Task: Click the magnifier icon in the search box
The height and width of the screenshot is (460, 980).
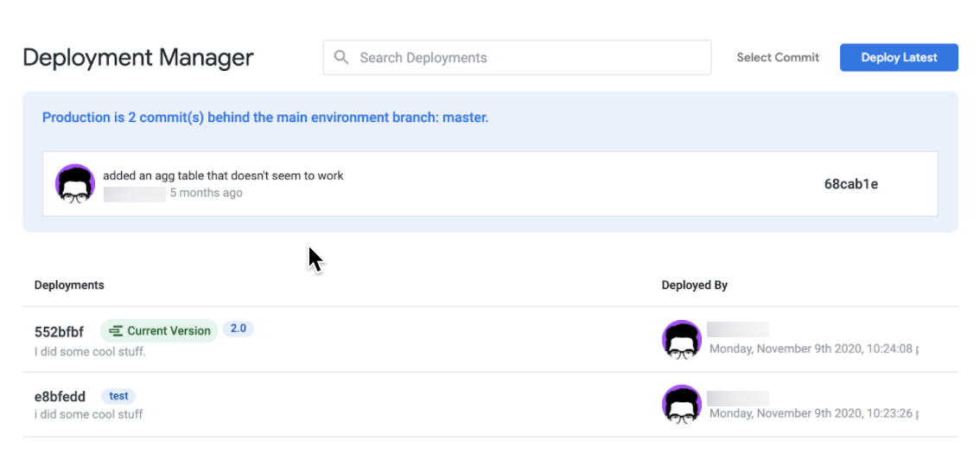Action: [x=341, y=58]
